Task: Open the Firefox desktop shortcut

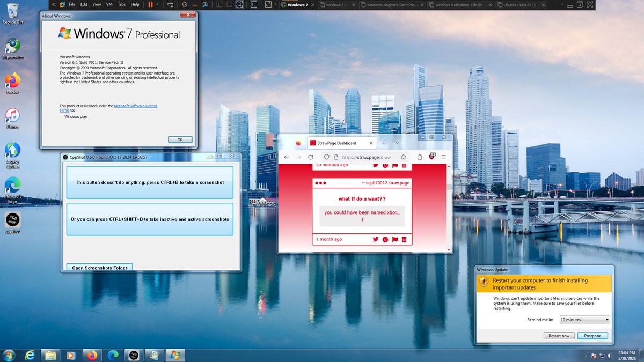Action: 12,83
